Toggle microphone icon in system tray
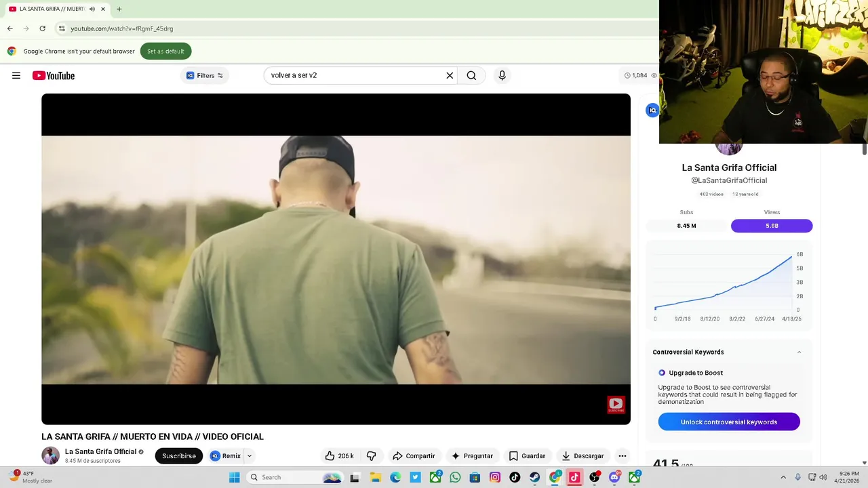Image resolution: width=868 pixels, height=488 pixels. tap(797, 477)
